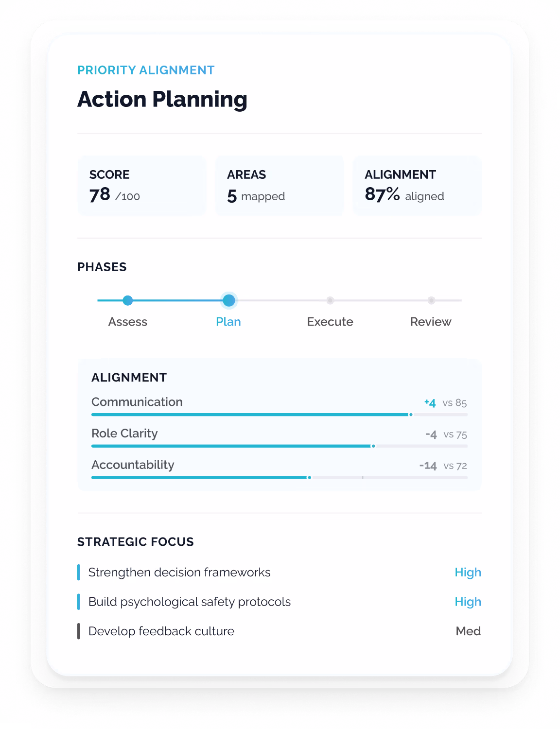Click the Med priority tag
This screenshot has height=729, width=560.
469,631
